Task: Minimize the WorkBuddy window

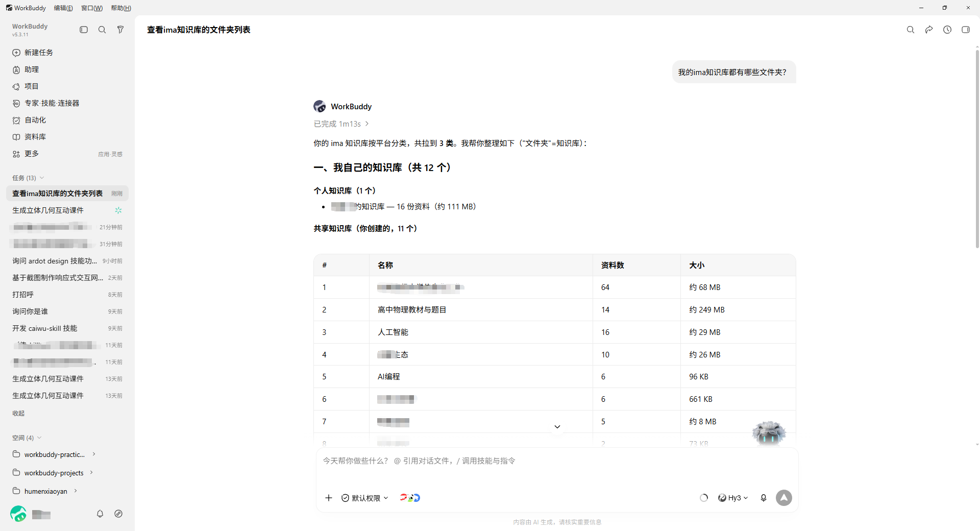Action: (x=921, y=8)
